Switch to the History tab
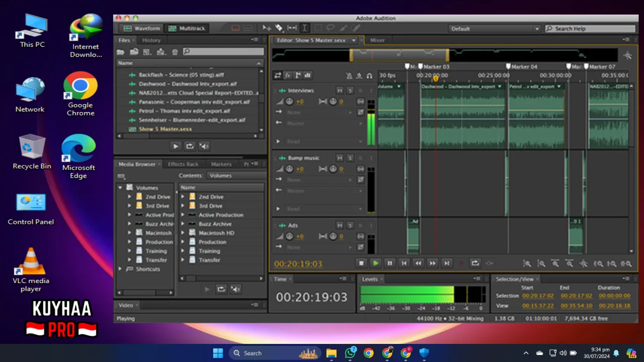Viewport: 644px width, 362px height. [151, 40]
